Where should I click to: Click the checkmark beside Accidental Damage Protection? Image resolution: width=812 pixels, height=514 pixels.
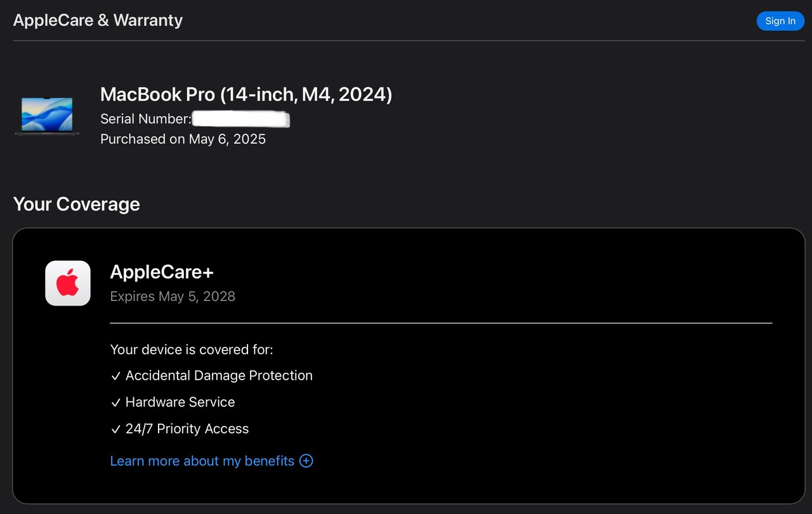pyautogui.click(x=115, y=376)
